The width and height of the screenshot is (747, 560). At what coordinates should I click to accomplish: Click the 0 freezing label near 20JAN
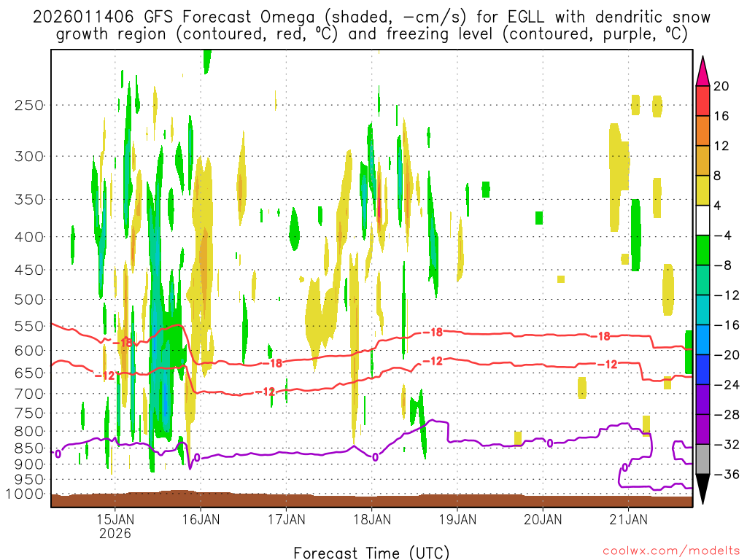[x=550, y=444]
